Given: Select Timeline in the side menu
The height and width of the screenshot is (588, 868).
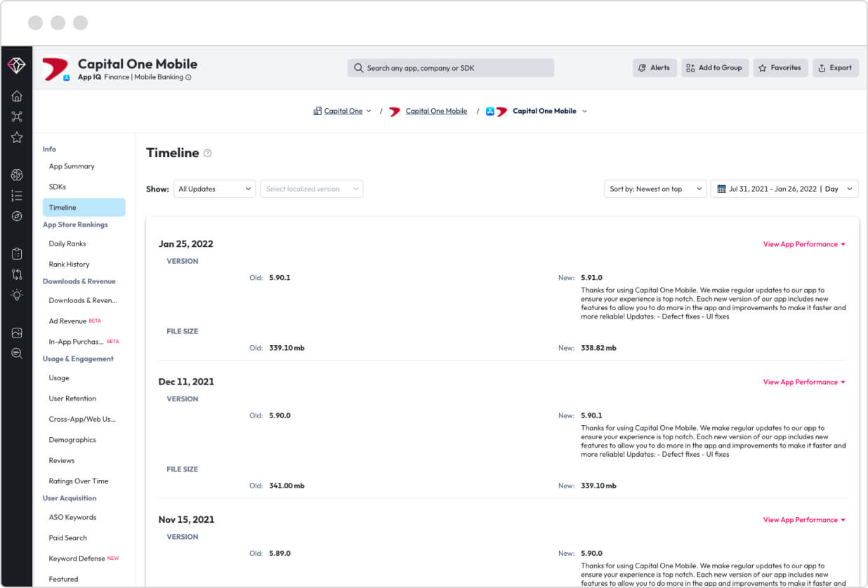Looking at the screenshot, I should (84, 207).
